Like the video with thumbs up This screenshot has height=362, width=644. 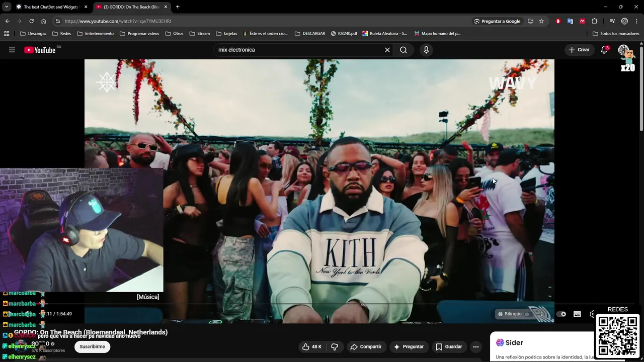pos(312,346)
